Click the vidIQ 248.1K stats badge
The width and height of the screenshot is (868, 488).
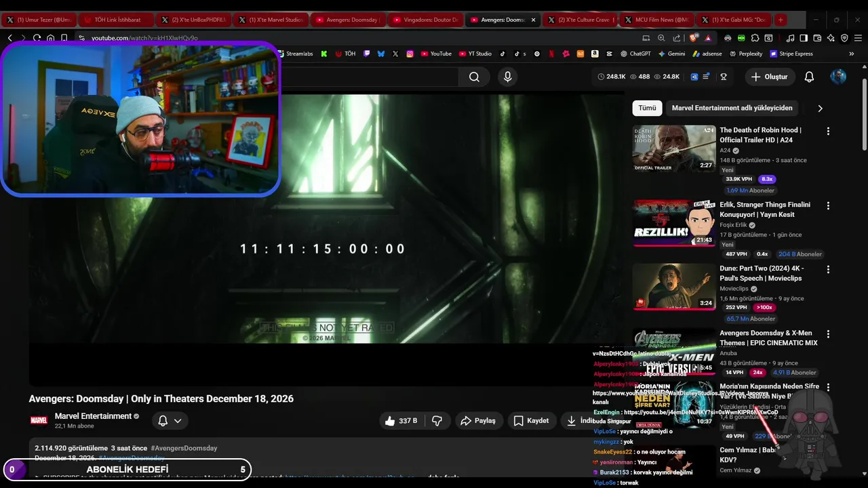pyautogui.click(x=612, y=77)
